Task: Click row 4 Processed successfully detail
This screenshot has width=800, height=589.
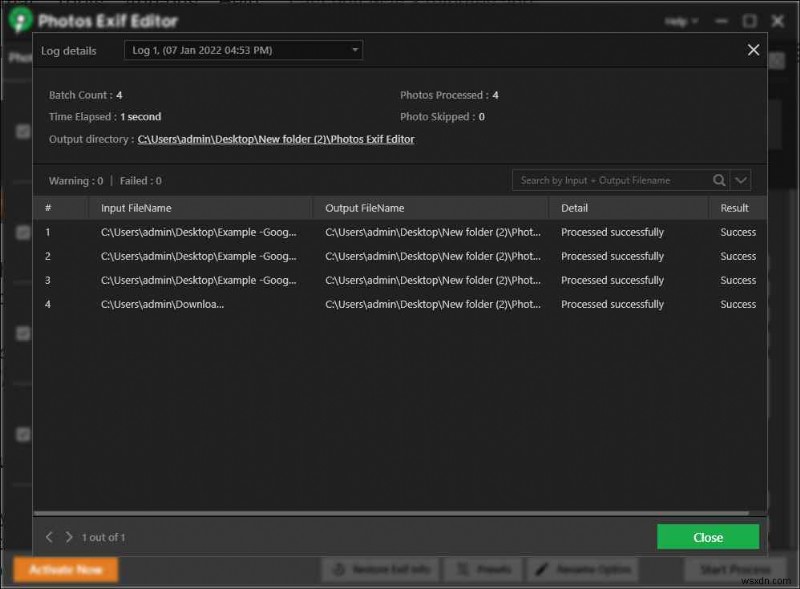Action: (612, 304)
